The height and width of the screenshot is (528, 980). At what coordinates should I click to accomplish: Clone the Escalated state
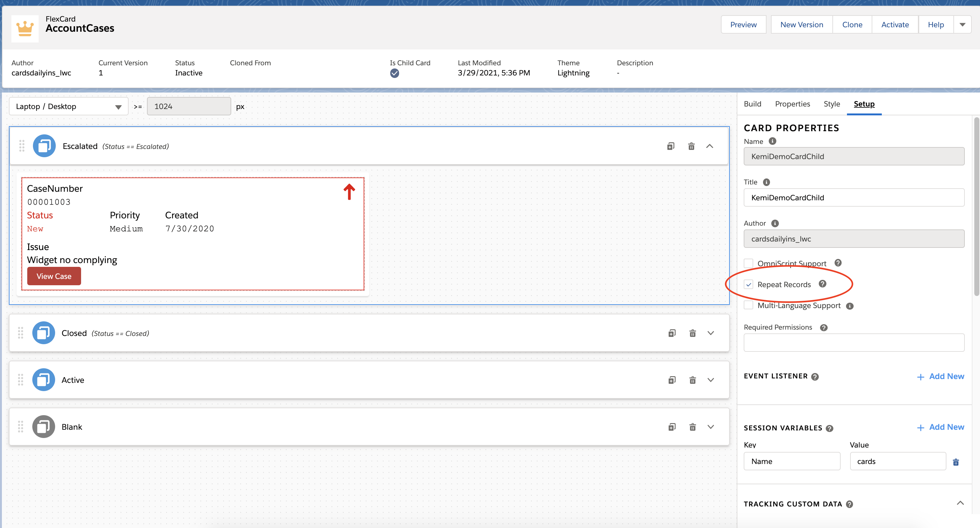coord(671,146)
